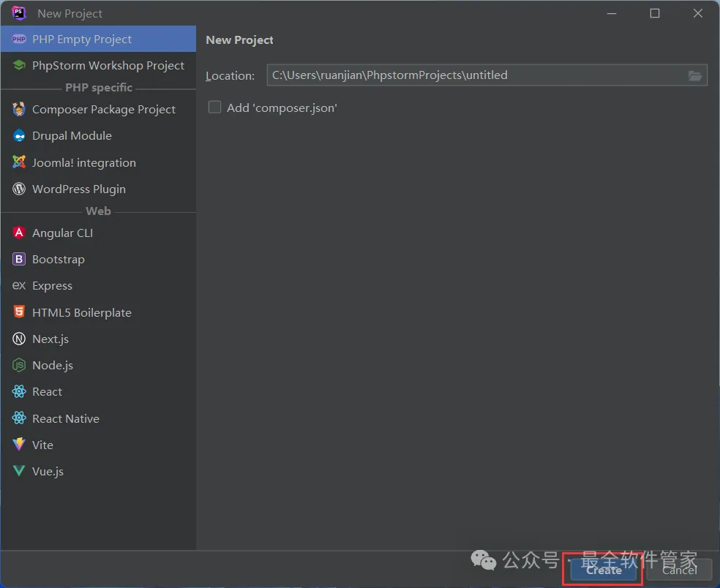Click the Drupal Module icon
This screenshot has width=720, height=588.
tap(19, 136)
